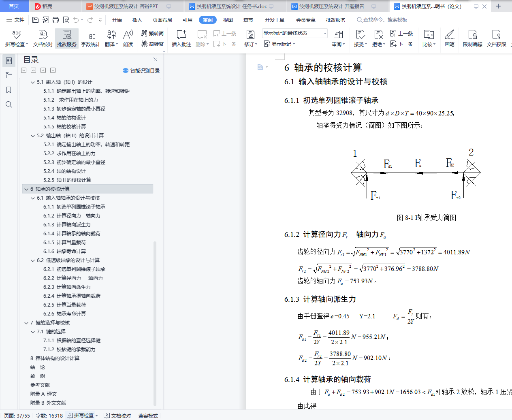Open 限制编辑 restrict editing
Screen dimensions: 512x420
click(473, 38)
